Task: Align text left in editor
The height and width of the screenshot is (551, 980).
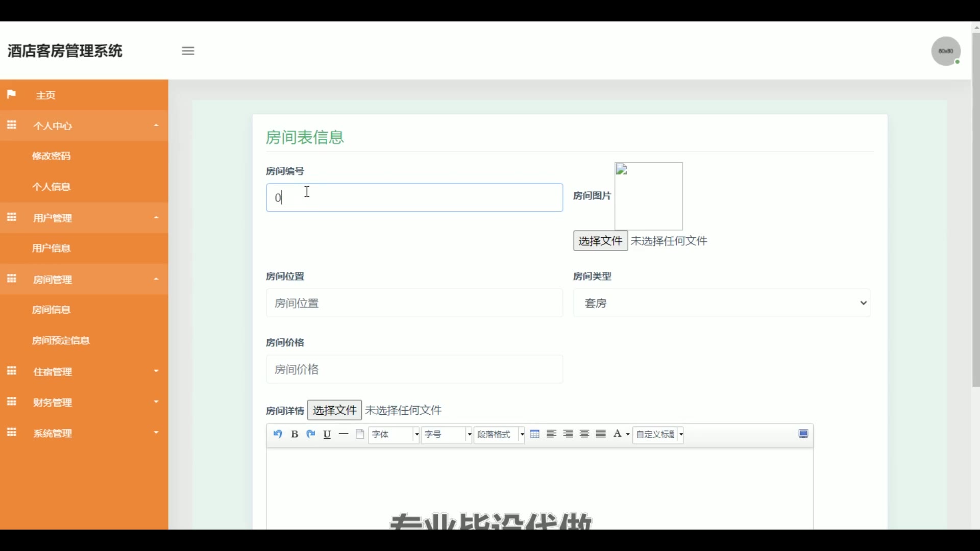Action: coord(551,434)
